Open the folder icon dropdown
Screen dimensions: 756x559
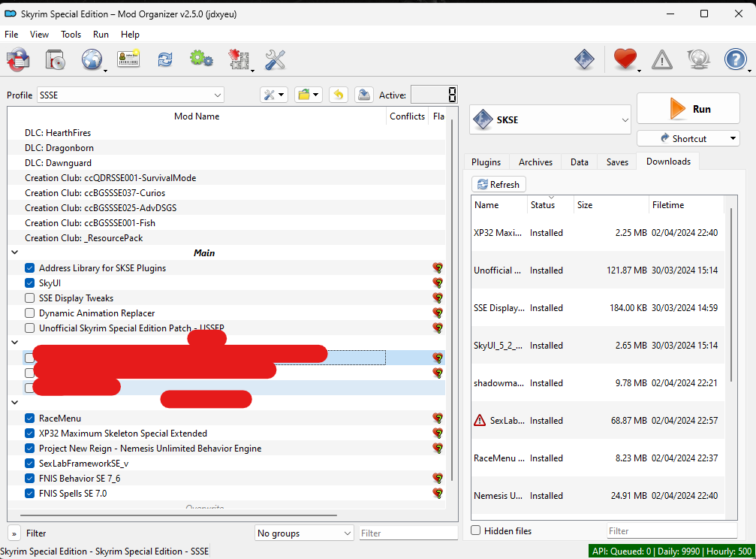click(309, 95)
